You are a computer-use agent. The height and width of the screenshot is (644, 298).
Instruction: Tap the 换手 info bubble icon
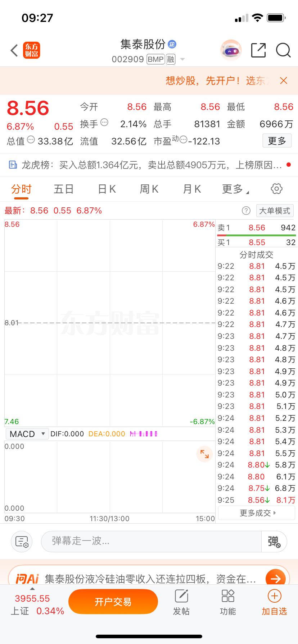coord(104,123)
